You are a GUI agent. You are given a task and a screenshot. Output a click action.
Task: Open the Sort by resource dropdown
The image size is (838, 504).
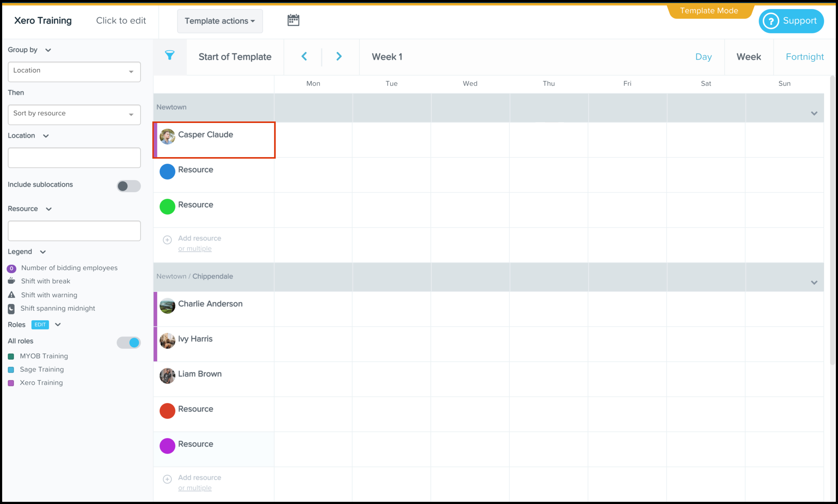(x=74, y=115)
